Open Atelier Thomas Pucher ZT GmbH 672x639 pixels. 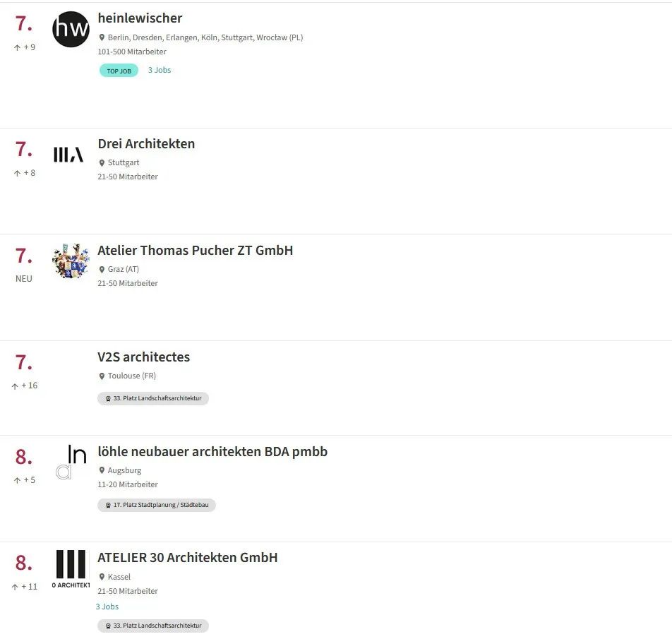click(195, 251)
